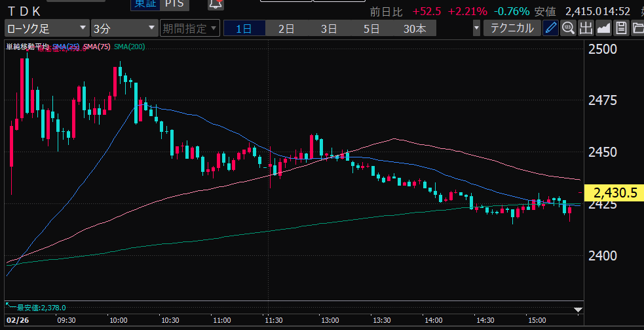Click the テクニカル button
This screenshot has width=644, height=330.
click(x=512, y=28)
